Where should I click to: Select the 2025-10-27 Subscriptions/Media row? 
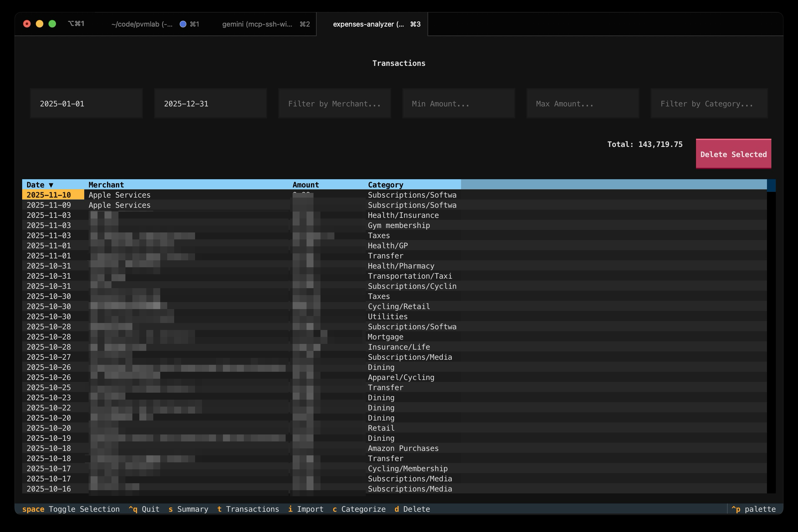[x=237, y=357]
